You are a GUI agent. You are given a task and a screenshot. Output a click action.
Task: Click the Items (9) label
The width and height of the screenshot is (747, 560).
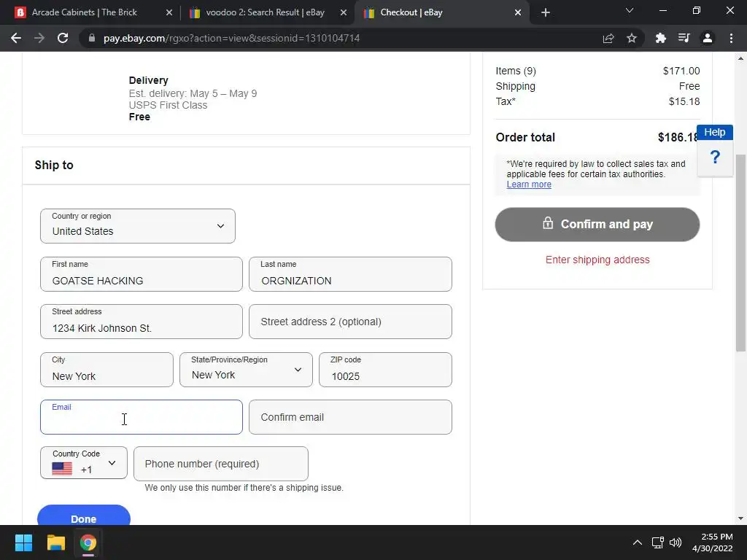[516, 71]
